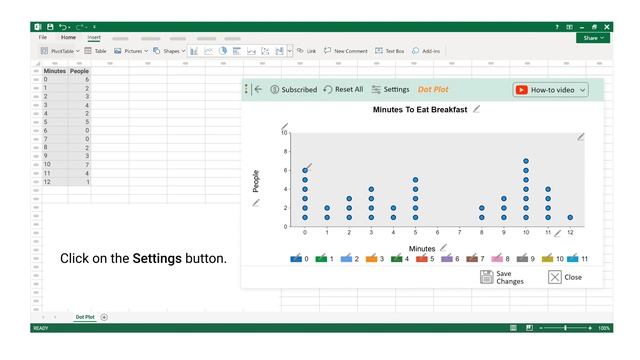Open the Pictures dropdown
Image resolution: width=640 pixels, height=360 pixels.
click(131, 51)
